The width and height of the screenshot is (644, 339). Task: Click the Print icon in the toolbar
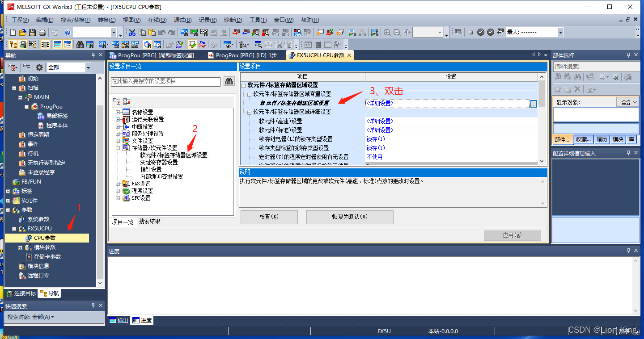[42, 32]
